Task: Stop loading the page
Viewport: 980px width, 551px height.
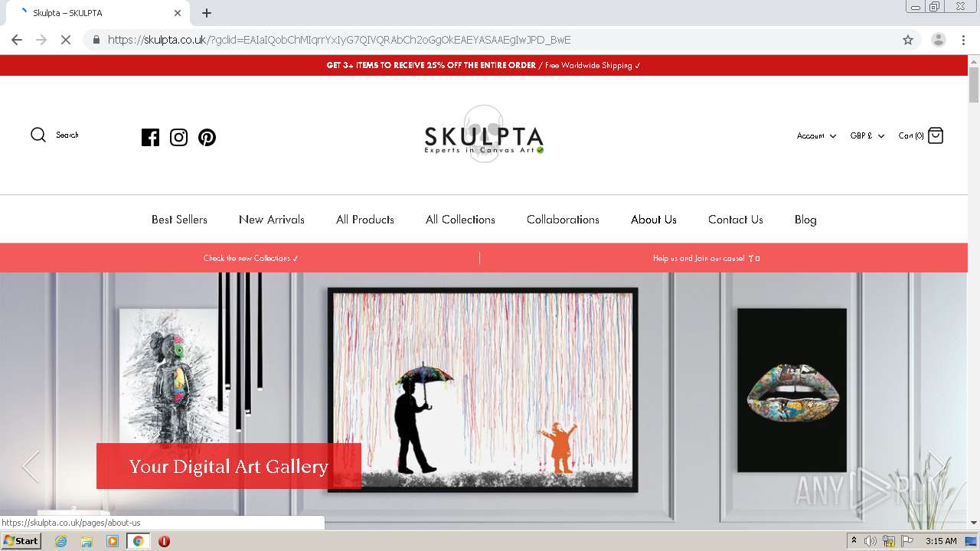Action: coord(66,40)
